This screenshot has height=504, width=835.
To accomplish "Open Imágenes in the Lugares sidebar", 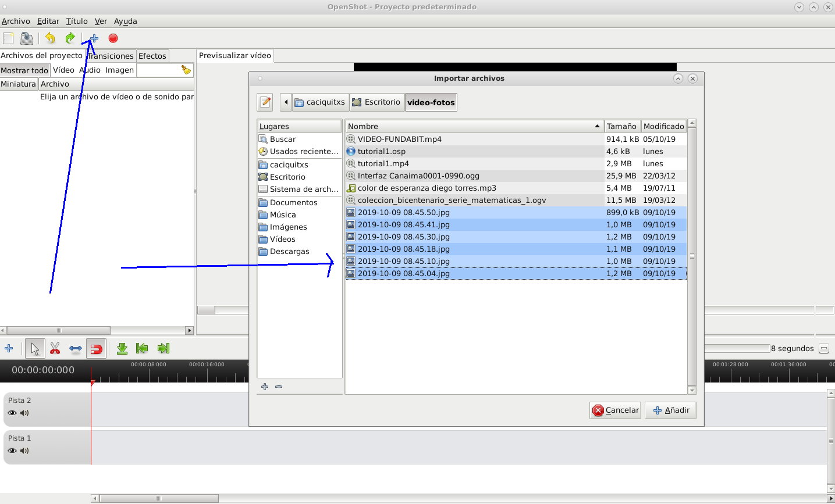I will pyautogui.click(x=300, y=227).
